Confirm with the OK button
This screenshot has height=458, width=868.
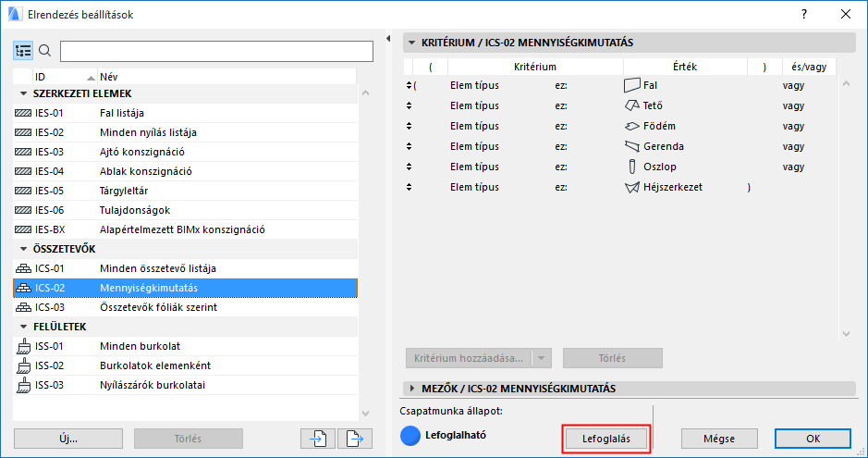point(813,439)
